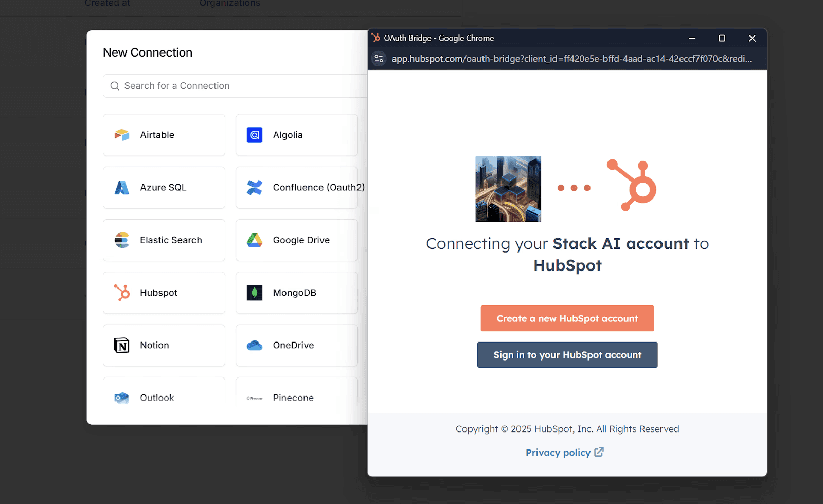The width and height of the screenshot is (823, 504).
Task: Click the Airtable logo icon
Action: 122,135
